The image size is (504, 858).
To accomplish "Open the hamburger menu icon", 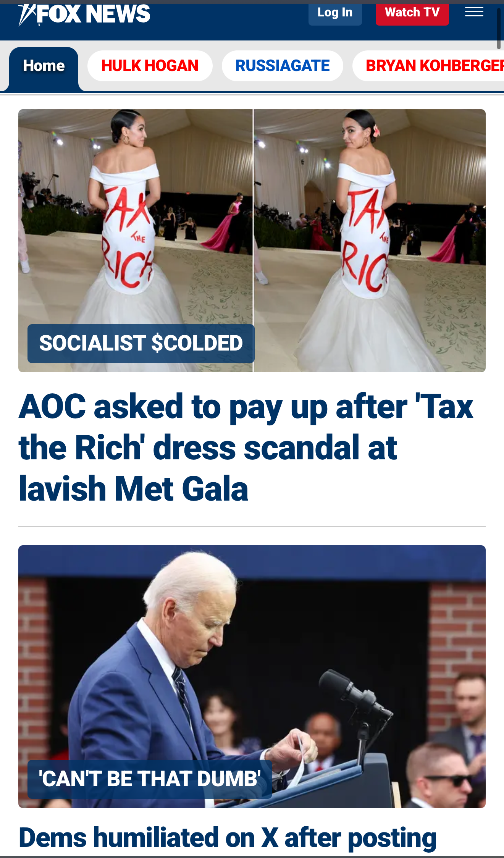I will click(x=474, y=12).
